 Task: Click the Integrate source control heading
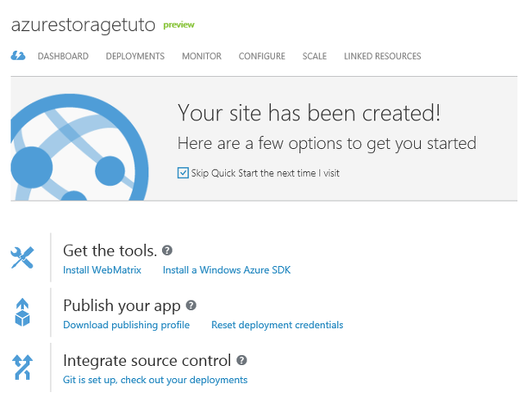click(147, 361)
